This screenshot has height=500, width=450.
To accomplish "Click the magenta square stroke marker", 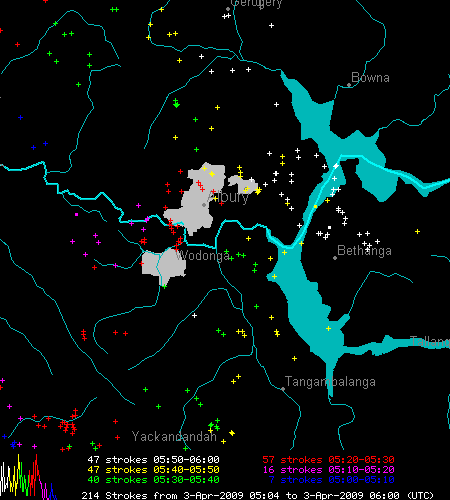I will 77,214.
